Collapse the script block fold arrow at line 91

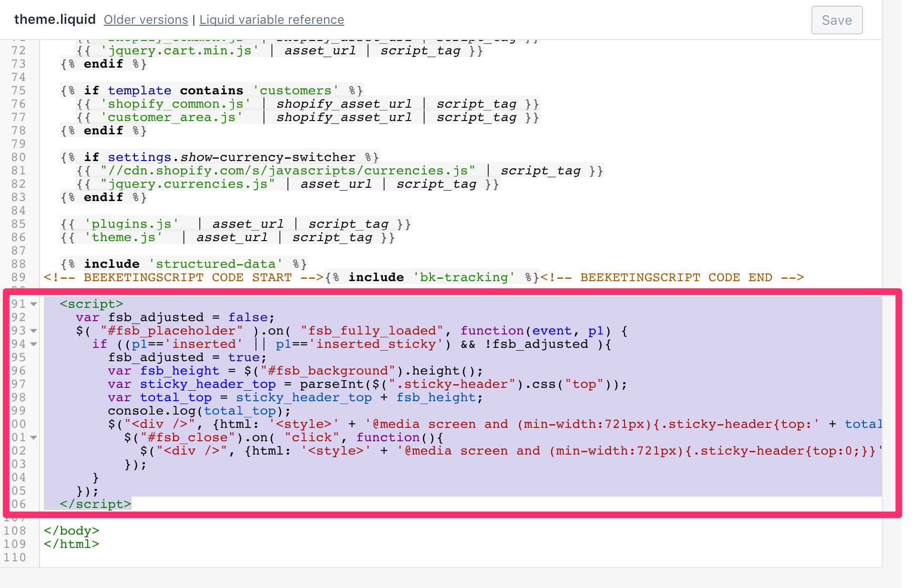pos(34,304)
